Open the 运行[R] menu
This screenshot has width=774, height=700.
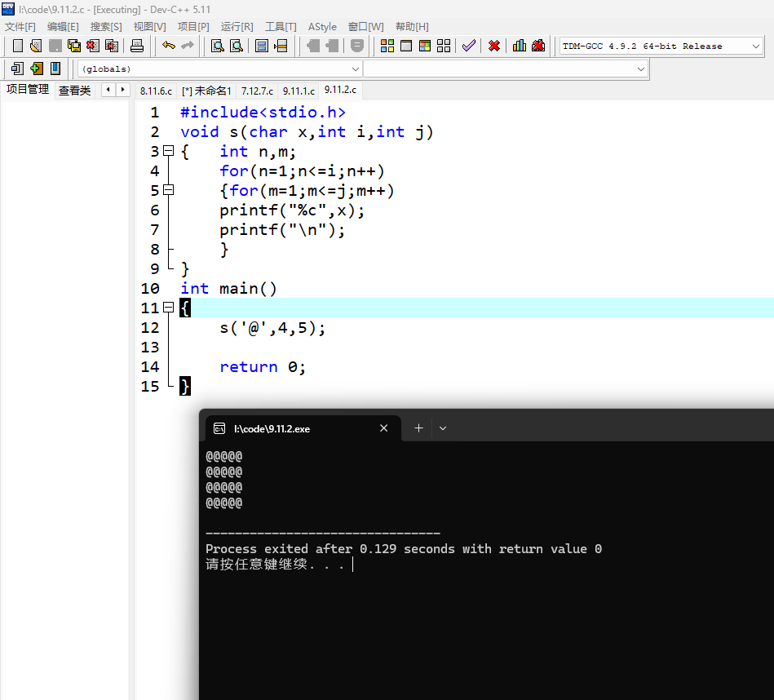[x=237, y=27]
